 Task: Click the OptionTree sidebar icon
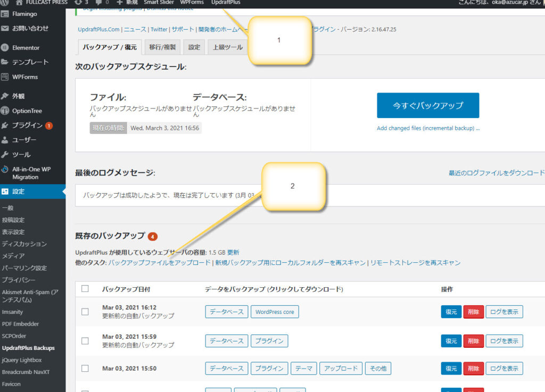tap(5, 111)
